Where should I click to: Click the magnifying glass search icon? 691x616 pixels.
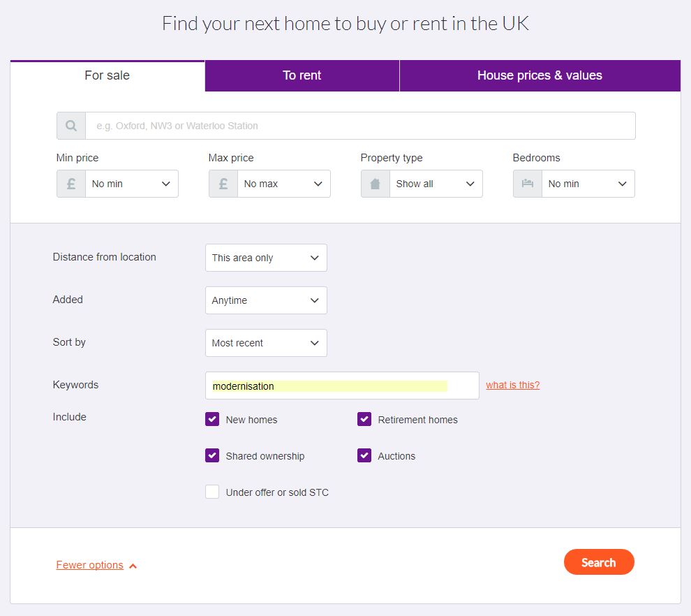point(71,126)
